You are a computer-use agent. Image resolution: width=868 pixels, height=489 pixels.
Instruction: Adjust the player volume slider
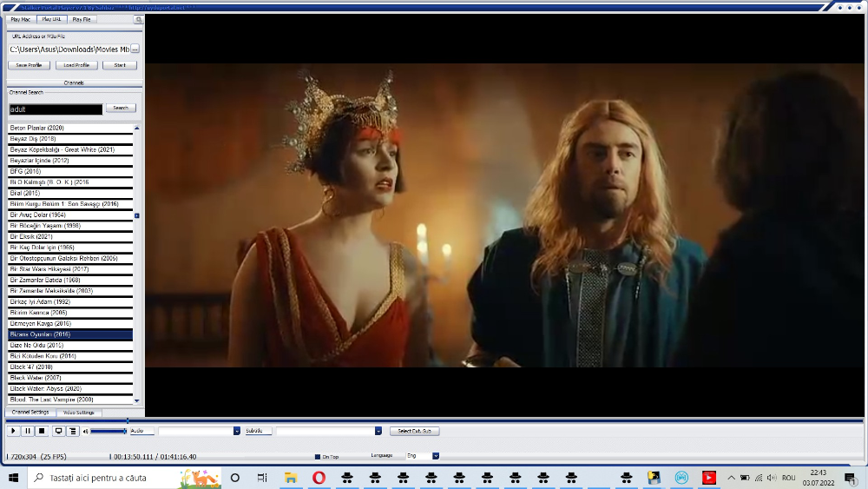pyautogui.click(x=108, y=432)
